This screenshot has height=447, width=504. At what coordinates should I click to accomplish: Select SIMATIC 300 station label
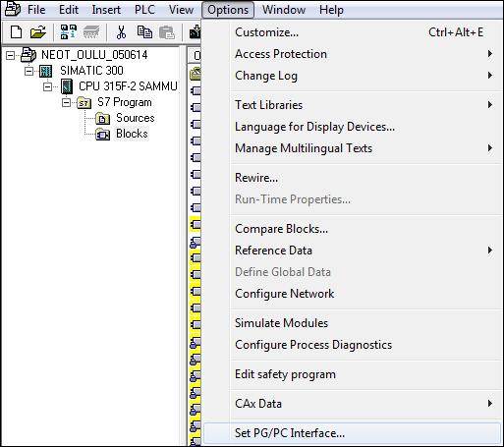pos(91,71)
